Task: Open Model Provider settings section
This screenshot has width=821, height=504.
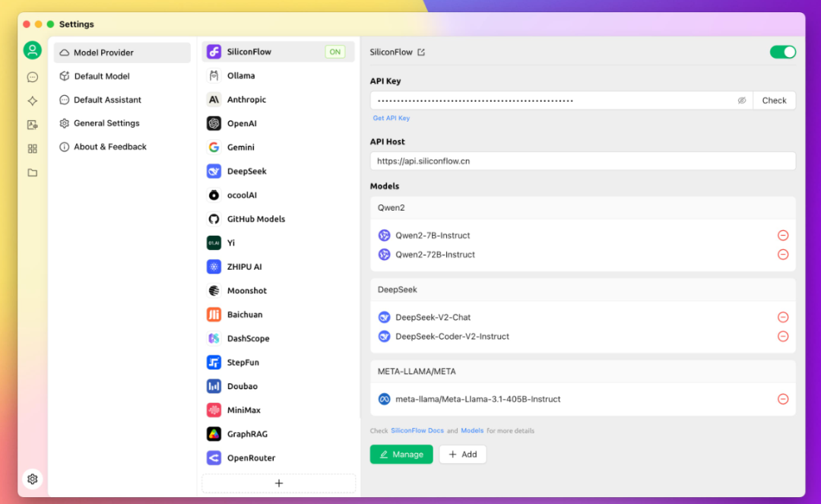Action: [x=122, y=52]
